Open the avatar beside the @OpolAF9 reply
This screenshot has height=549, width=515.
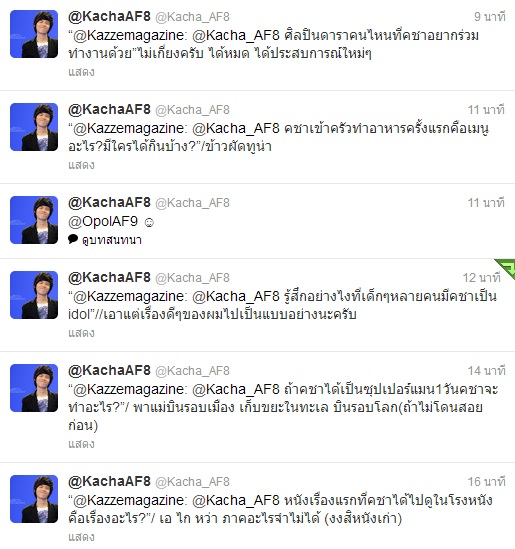coord(34,220)
